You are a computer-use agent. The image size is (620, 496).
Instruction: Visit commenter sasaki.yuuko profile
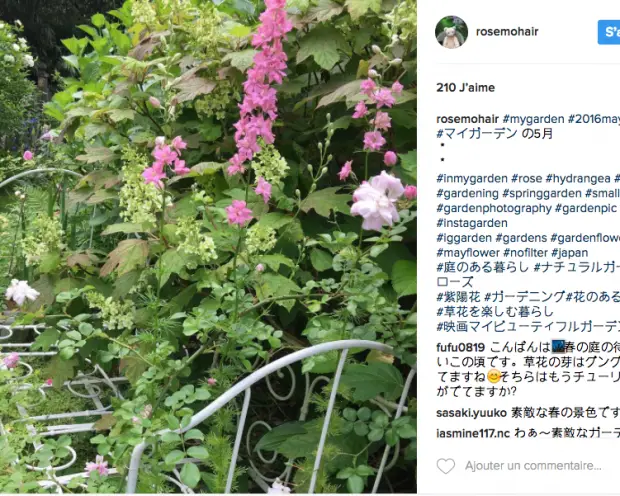click(x=471, y=413)
